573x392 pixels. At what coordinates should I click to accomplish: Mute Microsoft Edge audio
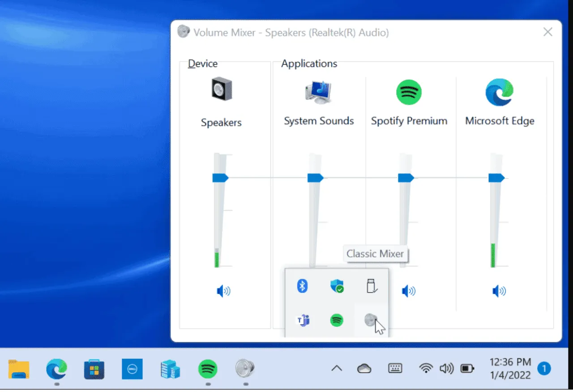coord(499,291)
